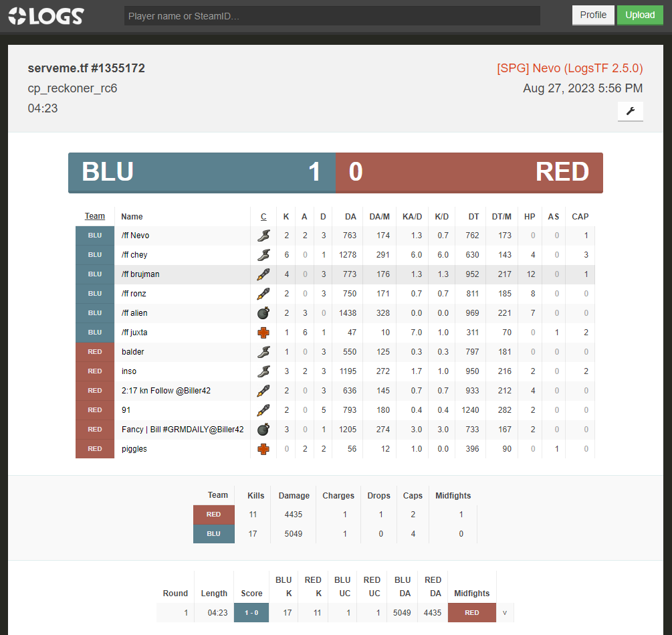672x635 pixels.
Task: Click scout class icon for /ff Nevo
Action: (263, 236)
